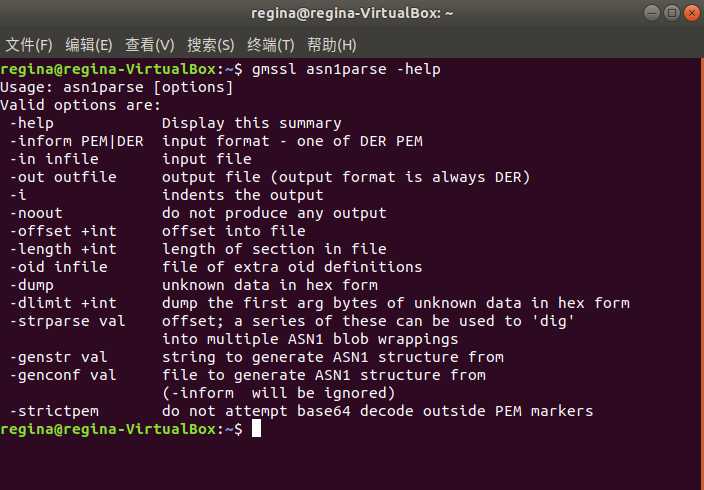Click 'unknown data in hex form' description
The width and height of the screenshot is (704, 490).
270,285
